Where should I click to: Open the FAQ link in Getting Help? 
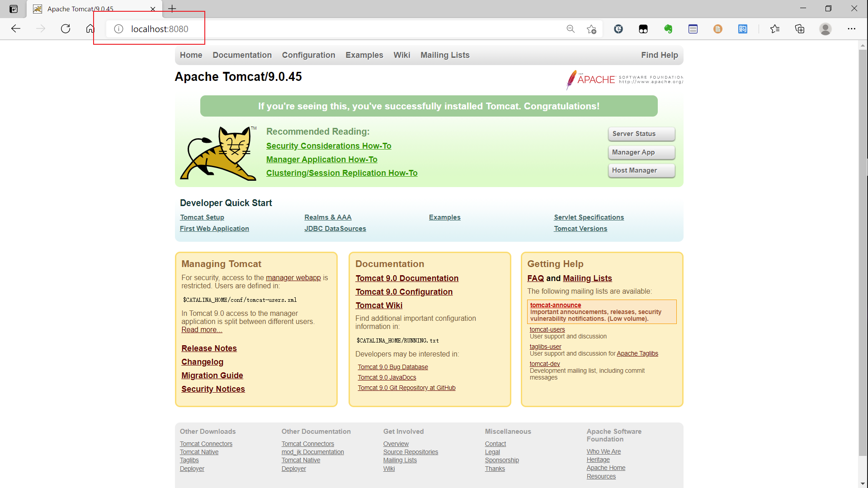coord(535,278)
